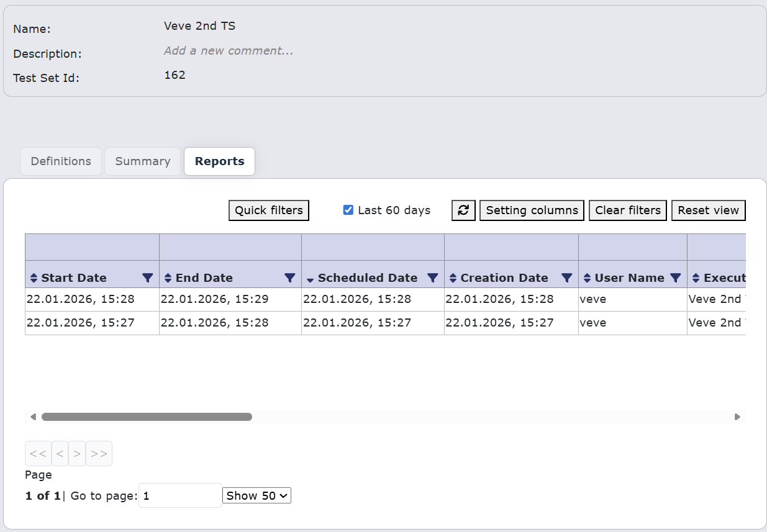The image size is (767, 532).
Task: Click horizontal scrollbar right arrow
Action: coord(737,417)
